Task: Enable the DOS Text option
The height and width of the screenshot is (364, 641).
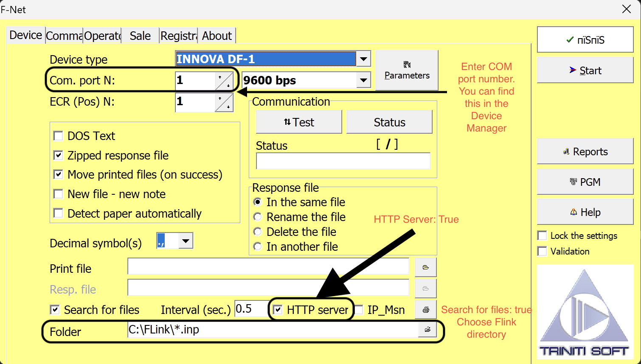Action: (x=58, y=136)
